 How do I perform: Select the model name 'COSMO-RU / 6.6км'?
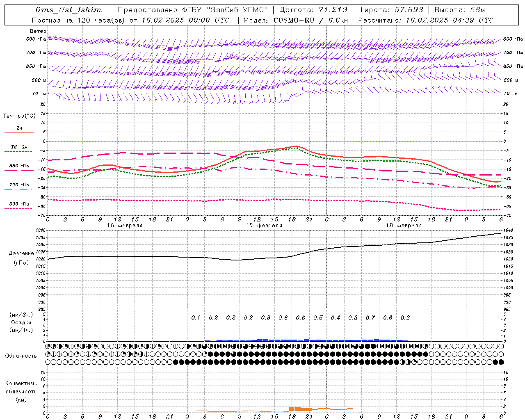click(310, 20)
